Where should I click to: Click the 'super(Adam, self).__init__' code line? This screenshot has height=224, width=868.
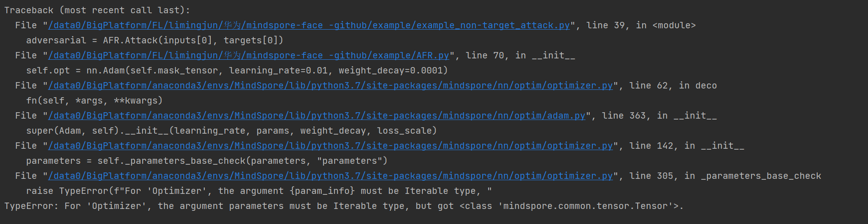(231, 131)
